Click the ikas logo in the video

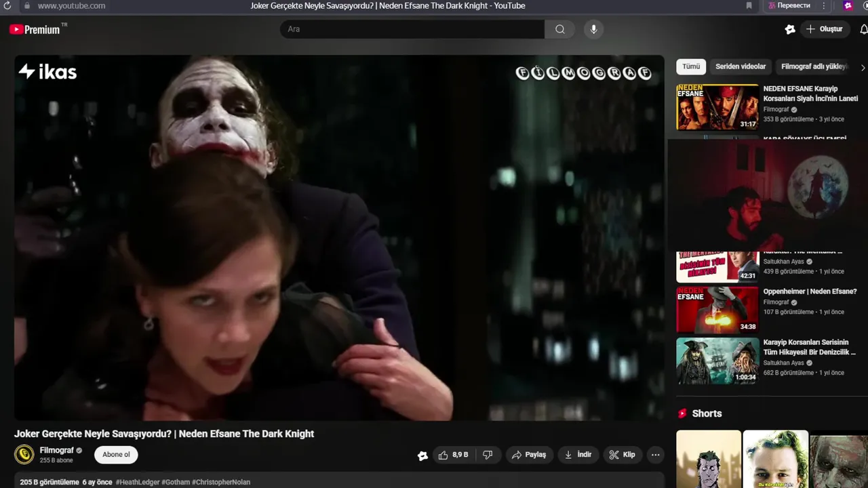click(x=47, y=72)
